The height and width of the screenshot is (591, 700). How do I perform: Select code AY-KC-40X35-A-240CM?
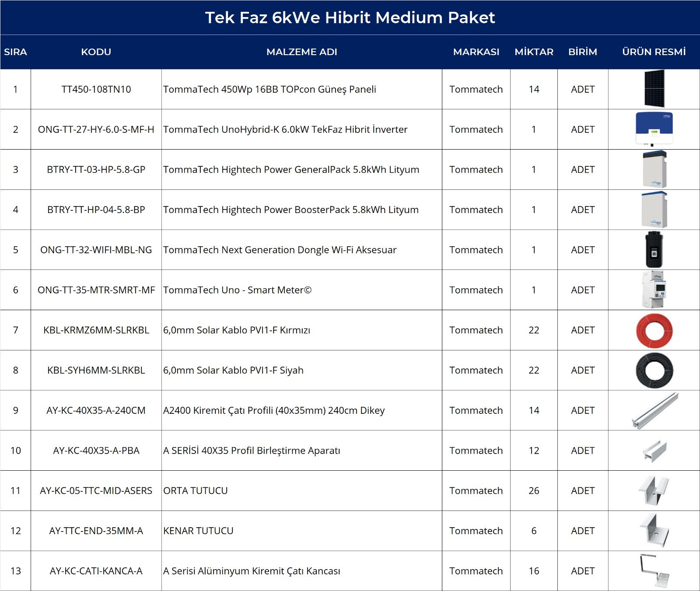96,410
